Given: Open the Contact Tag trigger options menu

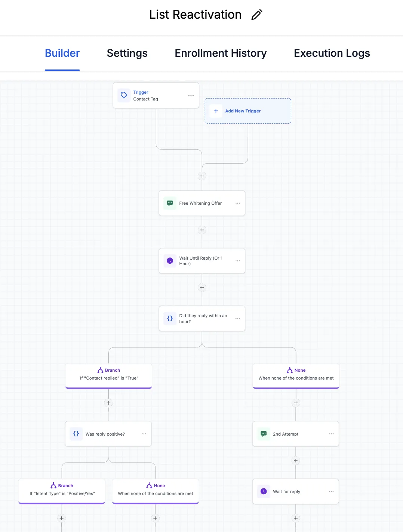Looking at the screenshot, I should [x=191, y=96].
